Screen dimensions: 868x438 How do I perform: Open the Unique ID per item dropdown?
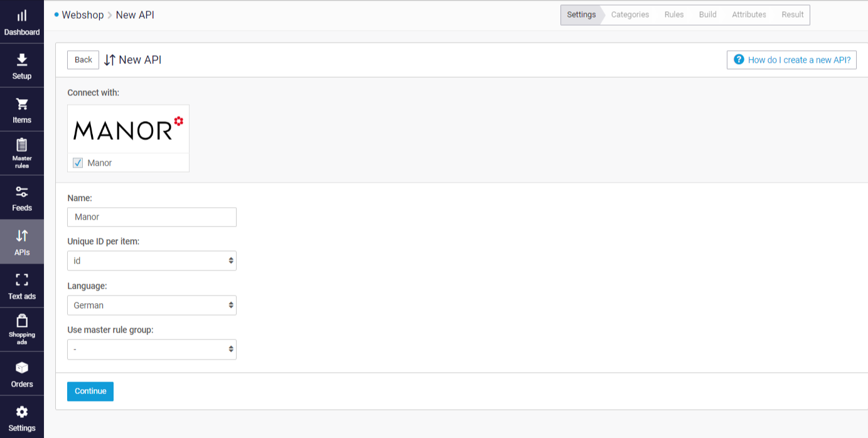(x=151, y=260)
